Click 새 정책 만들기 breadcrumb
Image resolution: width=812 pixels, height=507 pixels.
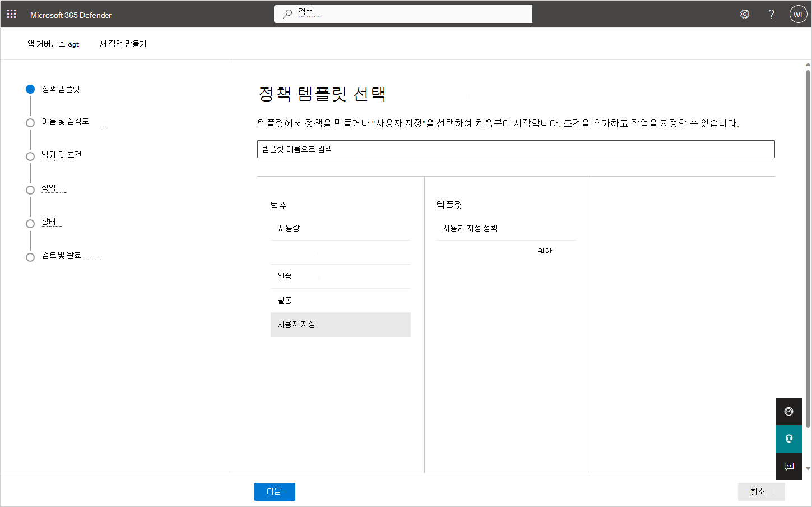click(123, 44)
